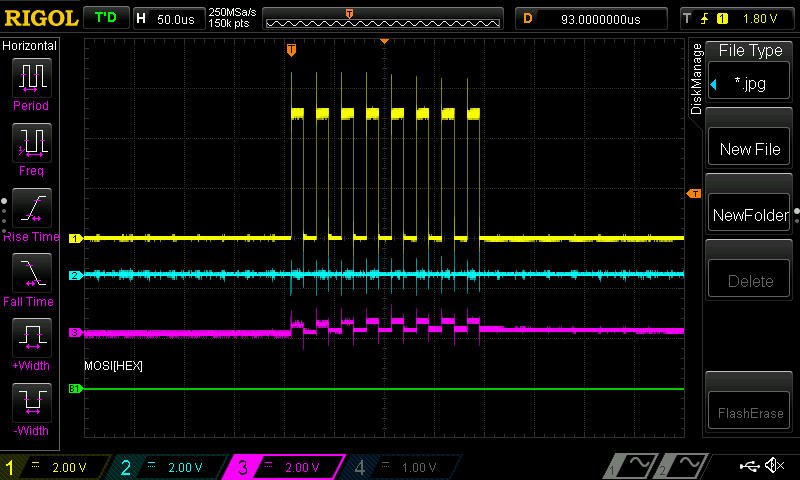Choose the Rise Time measurement icon
This screenshot has height=480, width=800.
click(x=32, y=208)
